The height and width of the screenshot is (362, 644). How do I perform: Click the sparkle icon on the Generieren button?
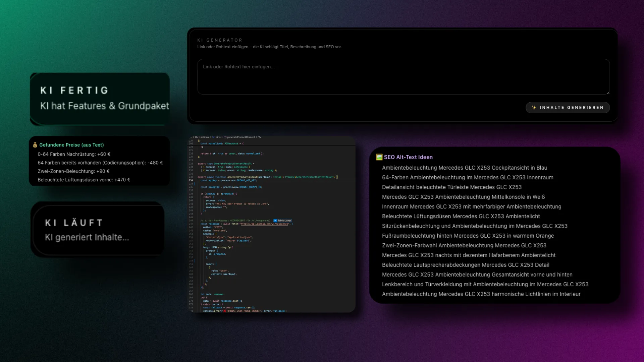535,108
